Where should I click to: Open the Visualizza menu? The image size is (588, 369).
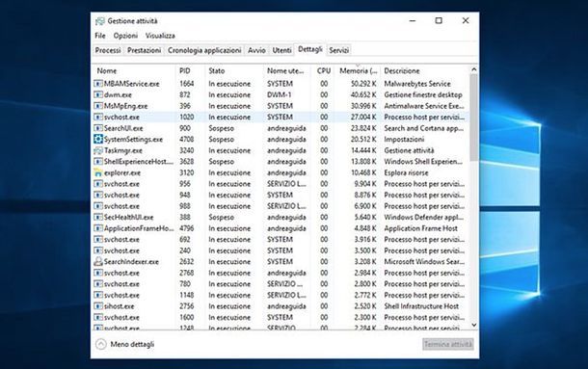160,36
